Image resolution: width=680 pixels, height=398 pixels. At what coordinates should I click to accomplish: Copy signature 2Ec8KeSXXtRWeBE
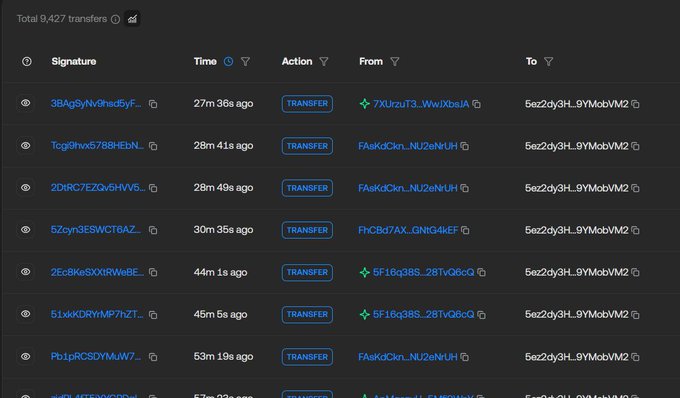pos(153,272)
